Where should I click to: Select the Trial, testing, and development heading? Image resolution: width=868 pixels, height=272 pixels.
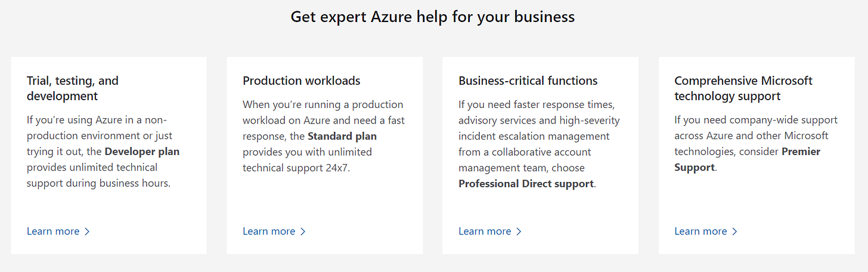pyautogui.click(x=73, y=88)
